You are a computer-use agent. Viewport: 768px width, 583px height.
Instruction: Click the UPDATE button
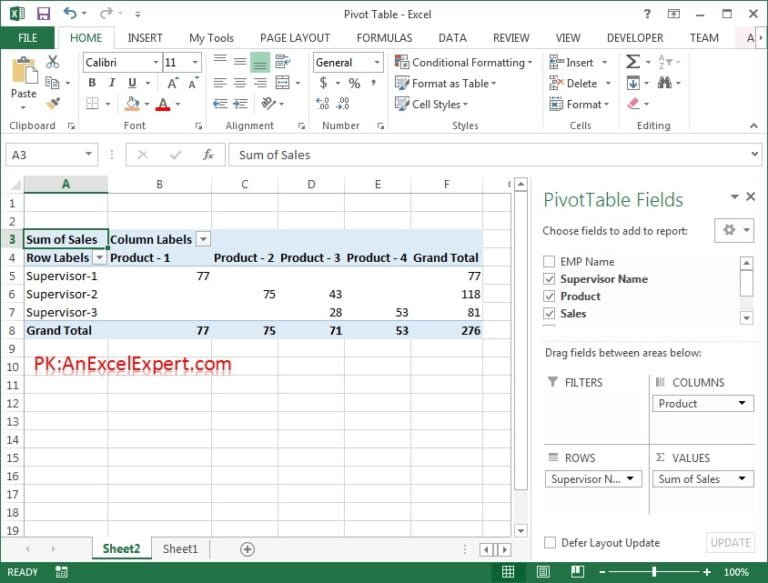tap(730, 542)
